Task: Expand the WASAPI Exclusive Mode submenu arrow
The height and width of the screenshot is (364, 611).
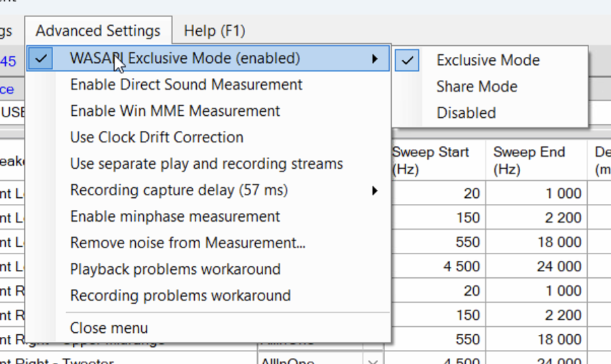Action: [375, 59]
